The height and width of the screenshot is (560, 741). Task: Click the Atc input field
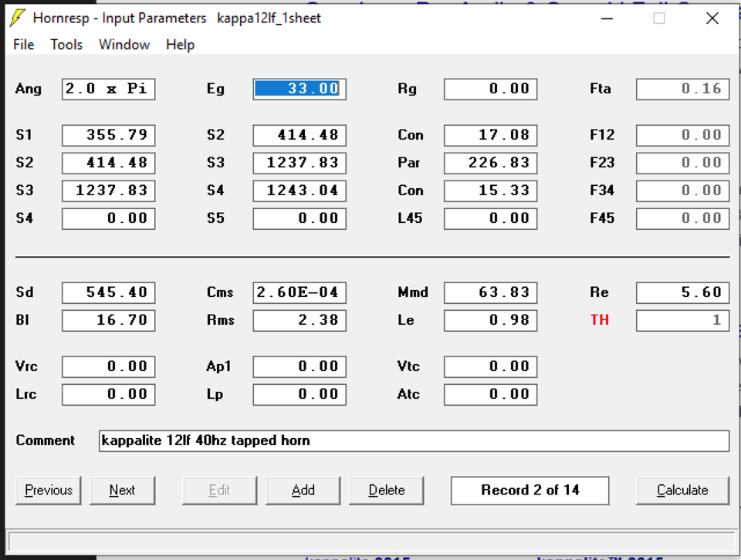[491, 395]
